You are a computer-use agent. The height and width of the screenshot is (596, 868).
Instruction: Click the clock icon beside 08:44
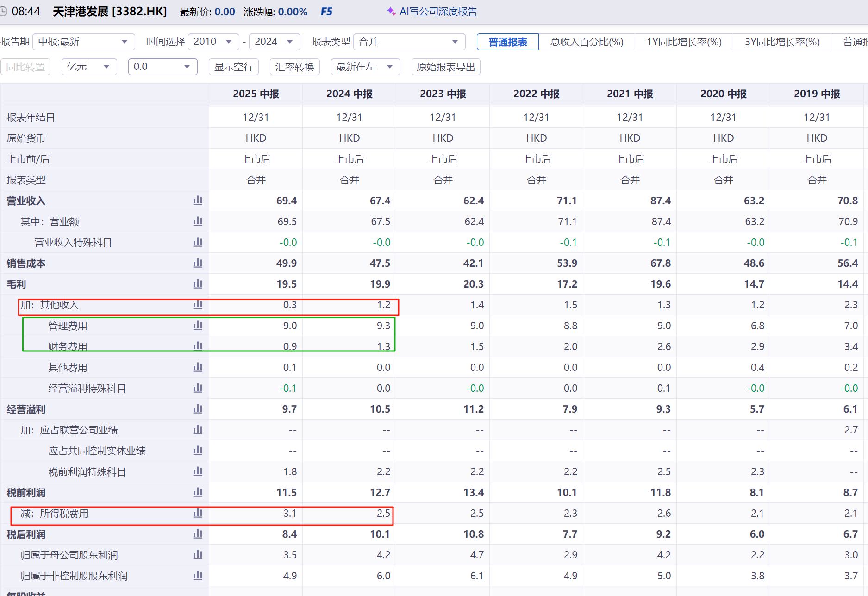(4, 11)
